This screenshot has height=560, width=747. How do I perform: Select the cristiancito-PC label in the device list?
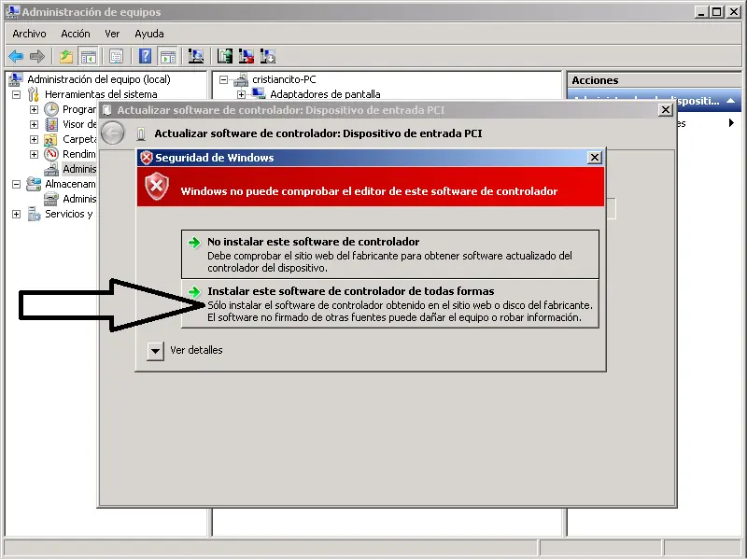(284, 79)
